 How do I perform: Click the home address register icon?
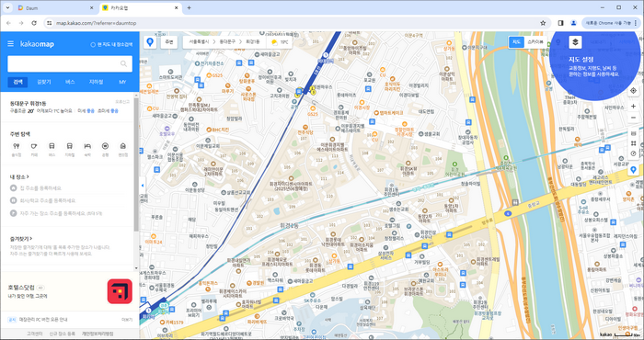[13, 187]
